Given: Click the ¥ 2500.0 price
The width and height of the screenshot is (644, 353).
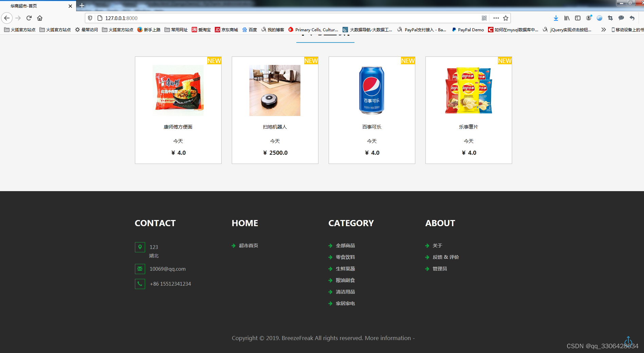Looking at the screenshot, I should pos(275,153).
